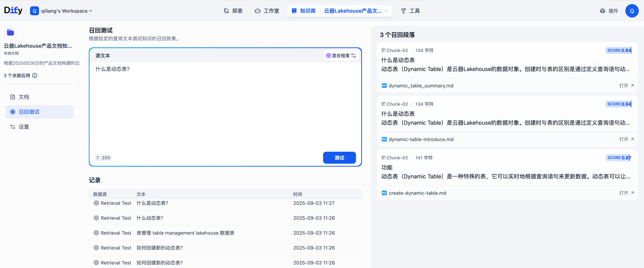Screen dimensions: 644x268
Task: Click the Dify logo
Action: pos(13,10)
